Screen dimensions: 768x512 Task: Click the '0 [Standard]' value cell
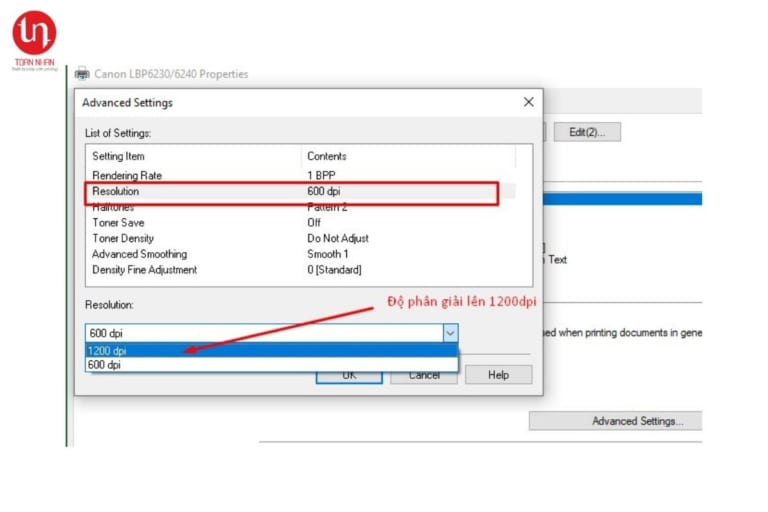pyautogui.click(x=335, y=269)
